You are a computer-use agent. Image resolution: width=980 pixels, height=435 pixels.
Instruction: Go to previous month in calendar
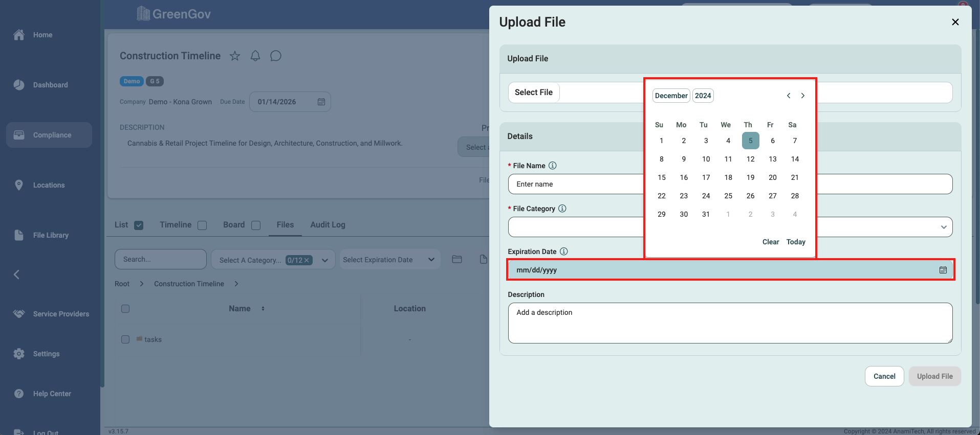pos(789,96)
